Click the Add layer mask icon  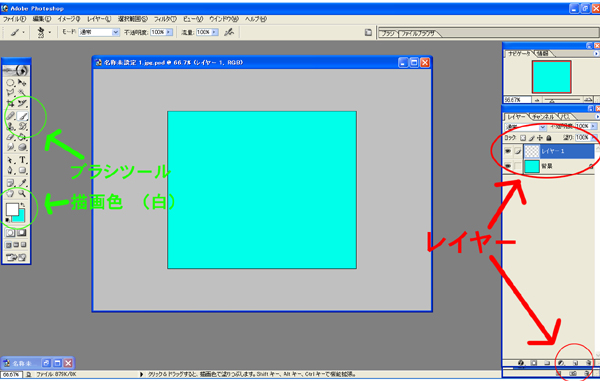[x=534, y=363]
